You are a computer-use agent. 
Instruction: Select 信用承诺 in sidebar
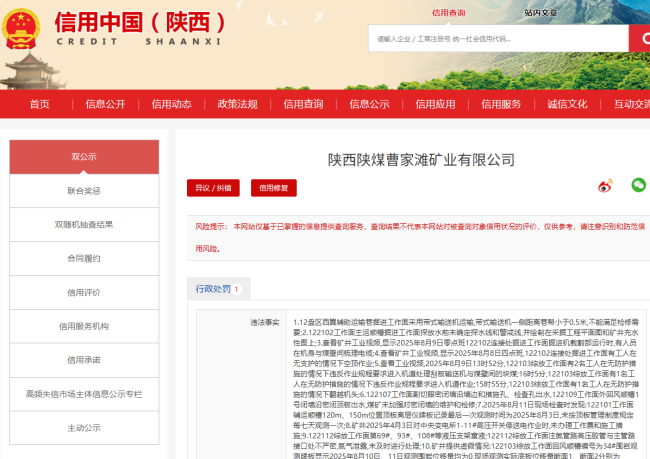click(x=84, y=360)
